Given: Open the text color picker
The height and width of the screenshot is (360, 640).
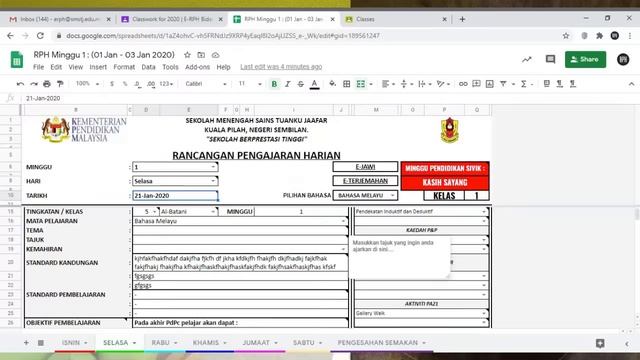Looking at the screenshot, I should (x=314, y=84).
